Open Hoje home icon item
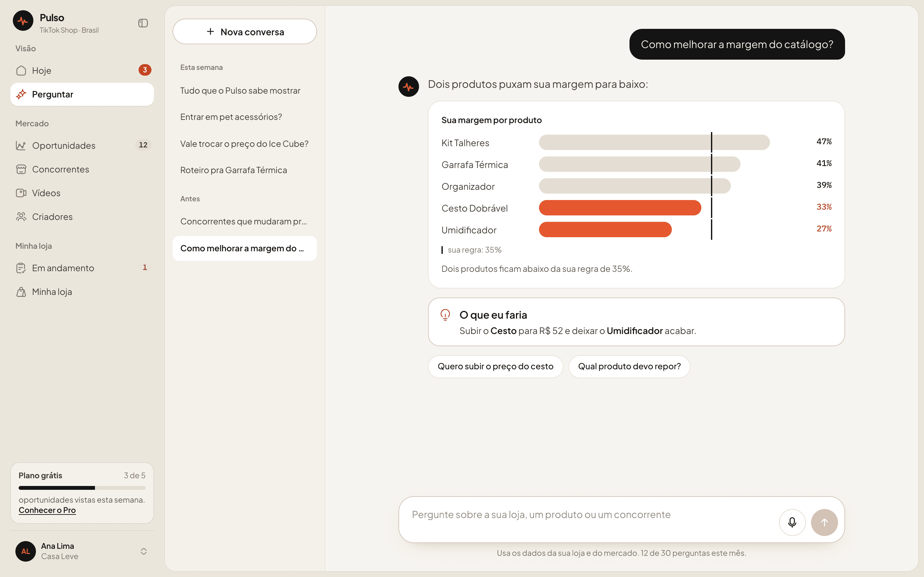924x577 pixels. pos(82,70)
